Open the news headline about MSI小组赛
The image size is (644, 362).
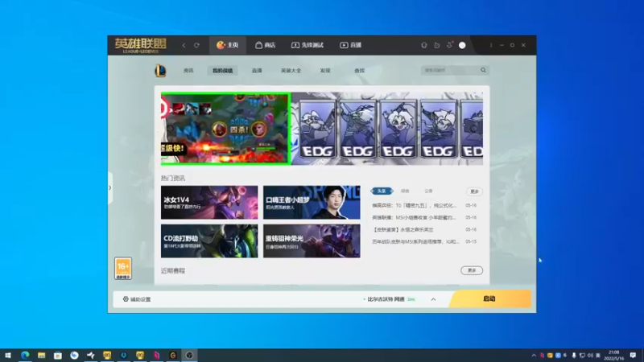(414, 217)
